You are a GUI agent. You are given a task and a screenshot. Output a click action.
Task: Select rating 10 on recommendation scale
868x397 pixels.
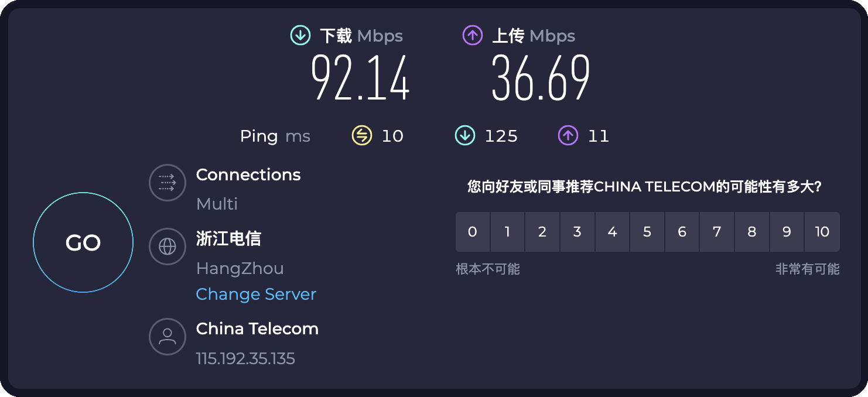point(822,232)
